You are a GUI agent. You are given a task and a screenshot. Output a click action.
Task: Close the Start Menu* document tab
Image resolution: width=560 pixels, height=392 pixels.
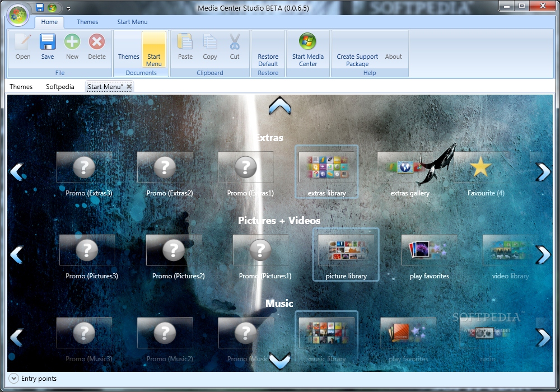coord(129,86)
